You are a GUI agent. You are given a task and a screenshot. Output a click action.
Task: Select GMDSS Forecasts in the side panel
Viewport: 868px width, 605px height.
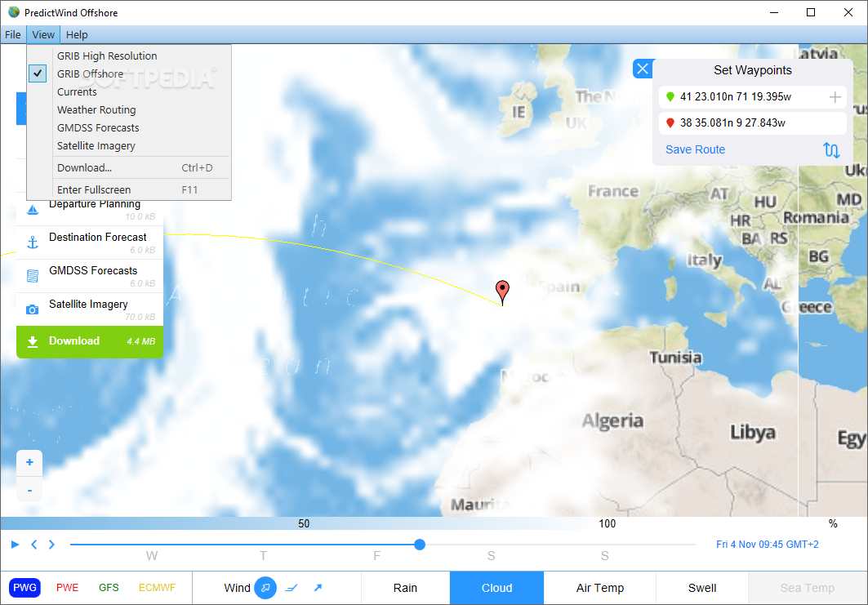pos(90,276)
